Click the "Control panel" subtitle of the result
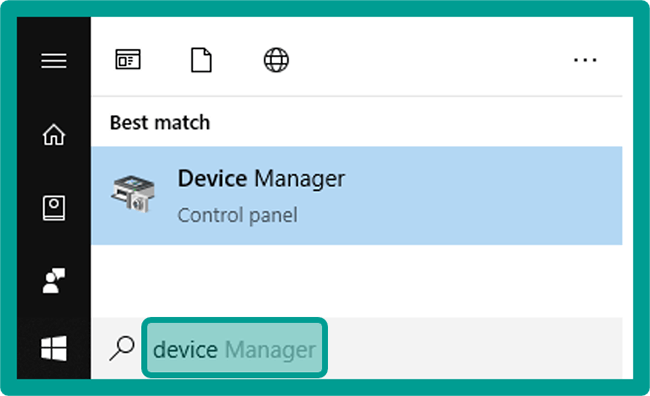 point(238,215)
